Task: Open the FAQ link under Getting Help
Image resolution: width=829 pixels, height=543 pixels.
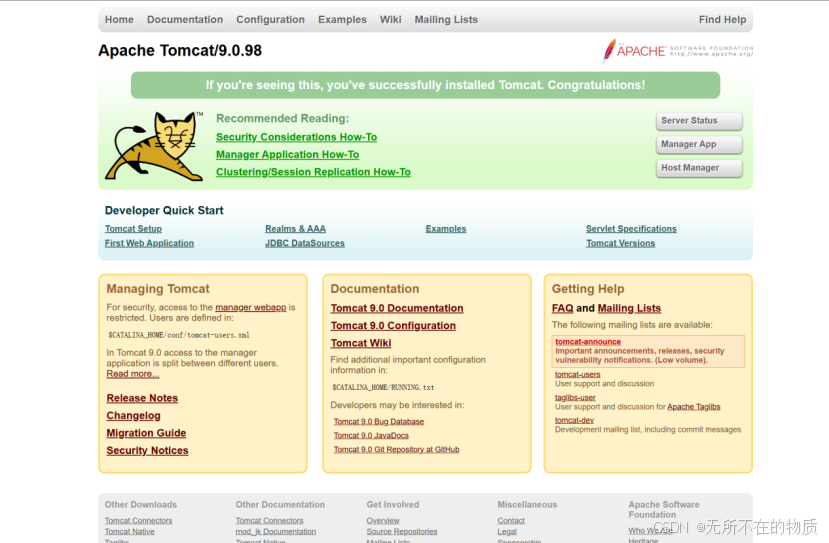Action: click(563, 308)
